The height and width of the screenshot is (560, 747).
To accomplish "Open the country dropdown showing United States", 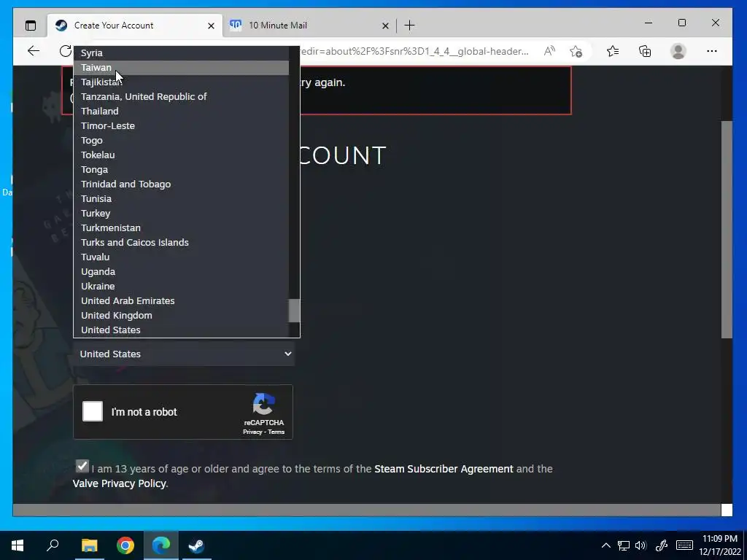I will tap(183, 354).
